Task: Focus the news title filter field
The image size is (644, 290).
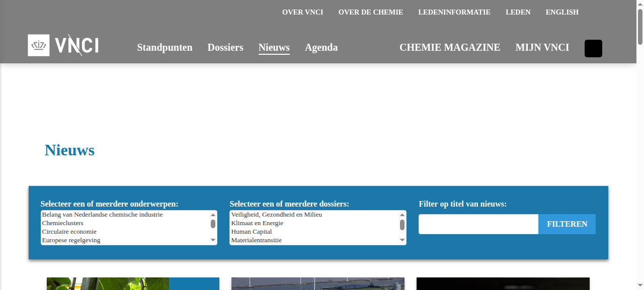Action: coord(478,224)
